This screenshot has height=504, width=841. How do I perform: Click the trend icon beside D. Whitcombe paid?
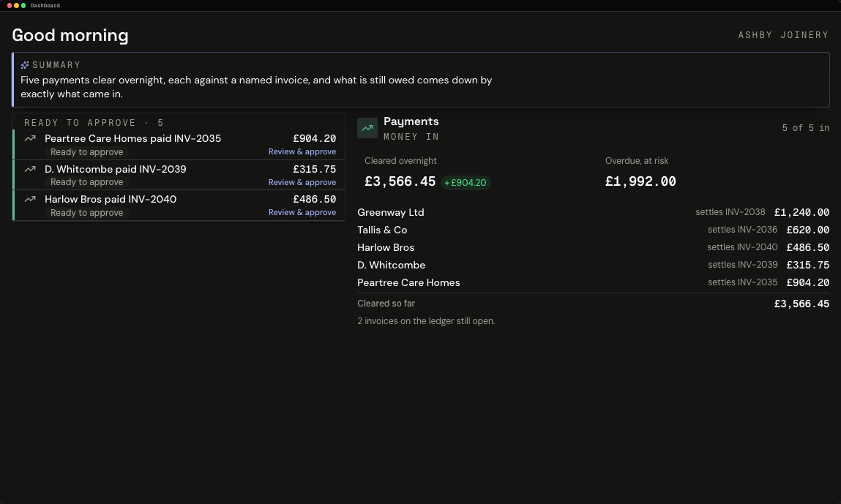pyautogui.click(x=30, y=169)
